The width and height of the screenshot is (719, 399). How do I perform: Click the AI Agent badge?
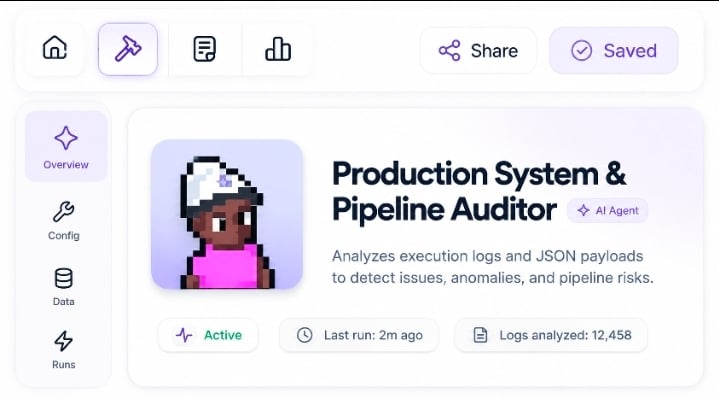pyautogui.click(x=608, y=211)
